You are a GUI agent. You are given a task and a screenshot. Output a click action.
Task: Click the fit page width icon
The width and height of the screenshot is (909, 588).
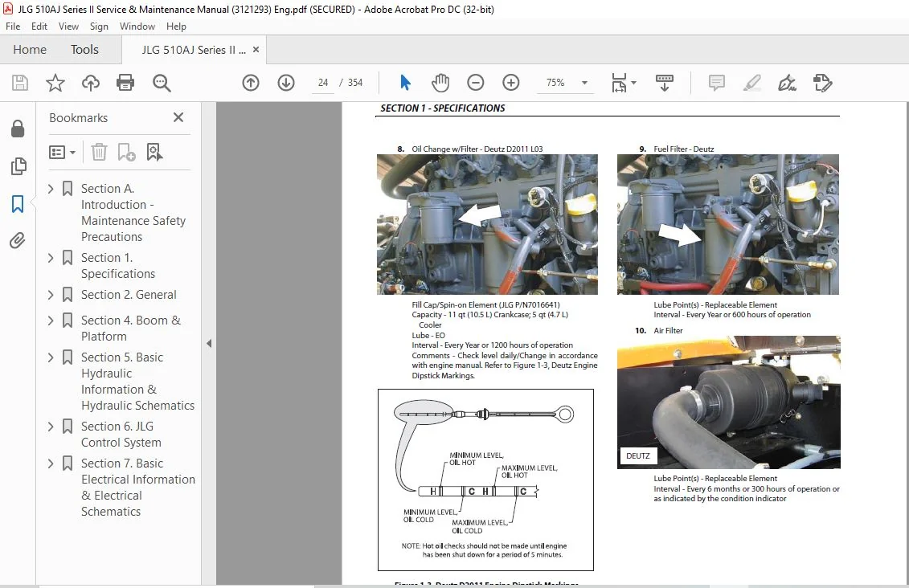[x=619, y=83]
